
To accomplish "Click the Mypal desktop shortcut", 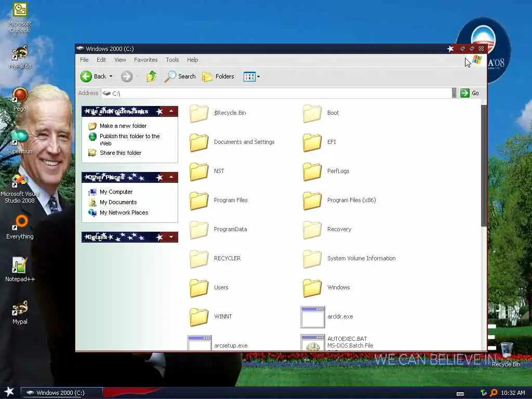I will 20,312.
